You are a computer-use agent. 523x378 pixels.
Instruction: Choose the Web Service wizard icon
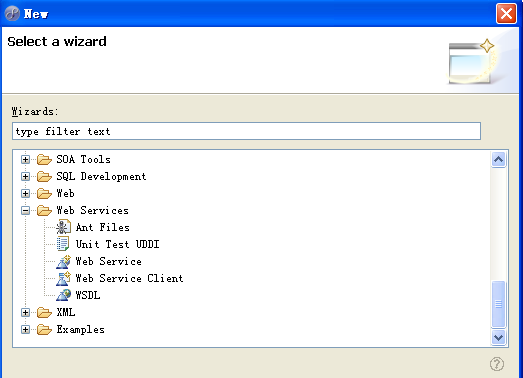(63, 261)
